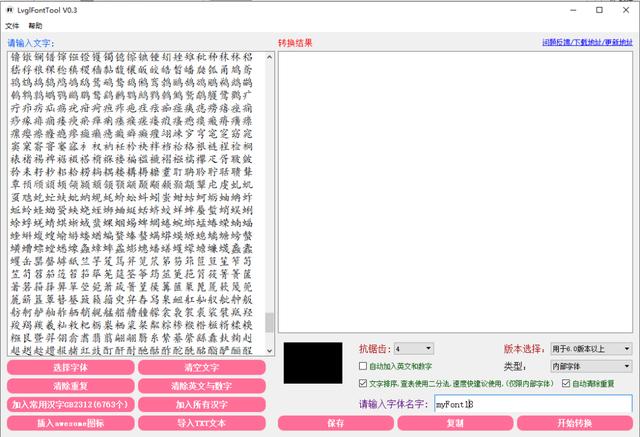Click the 选择字体 button
Viewport: 640px width, 437px height.
[x=71, y=367]
